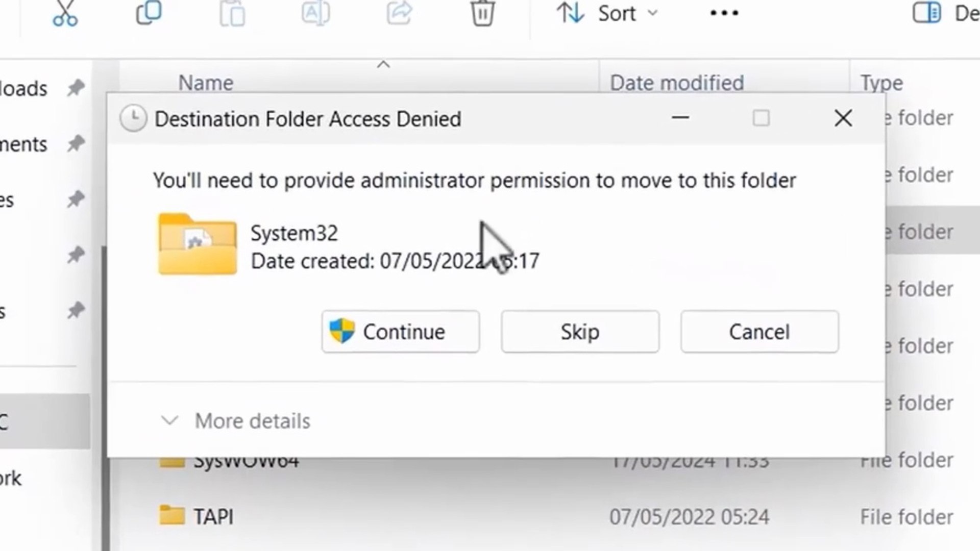Viewport: 980px width, 551px height.
Task: Sort by the Type column header
Action: click(x=881, y=83)
